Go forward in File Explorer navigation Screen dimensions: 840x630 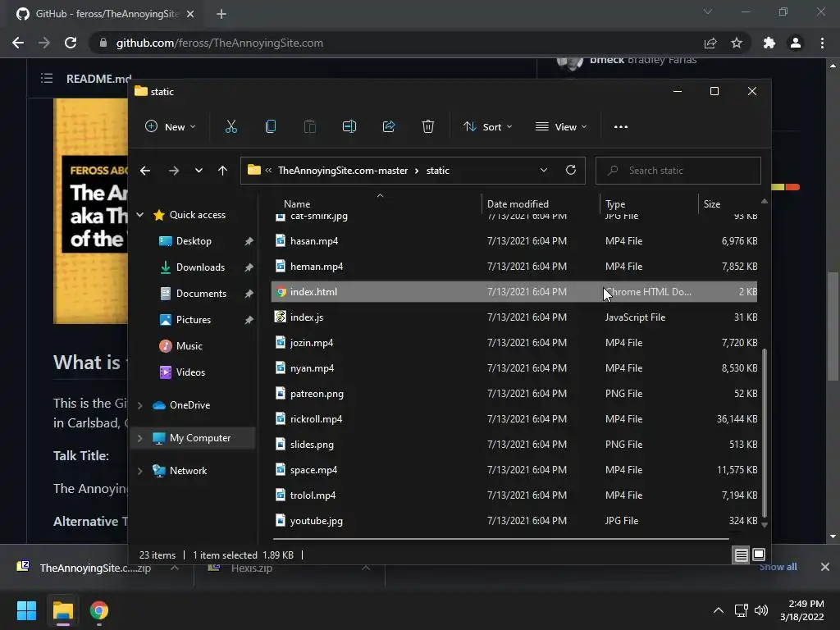point(174,171)
